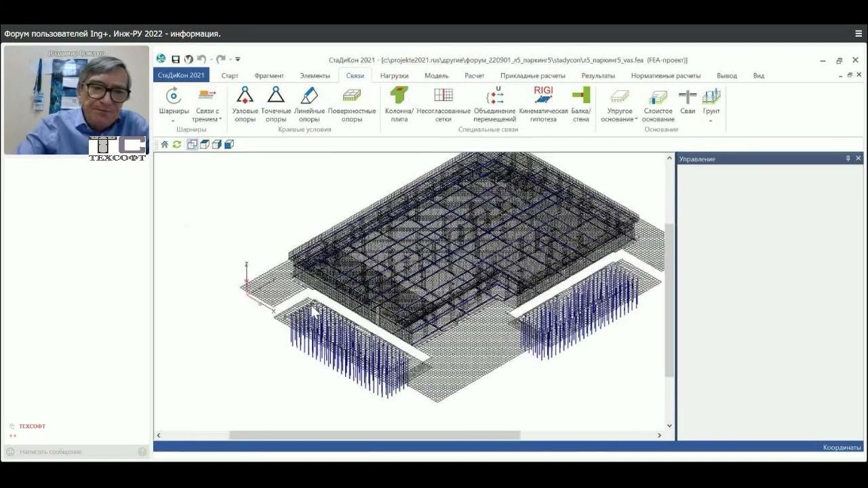
Task: Click the vertical scrollbar thumb
Action: pos(669,300)
